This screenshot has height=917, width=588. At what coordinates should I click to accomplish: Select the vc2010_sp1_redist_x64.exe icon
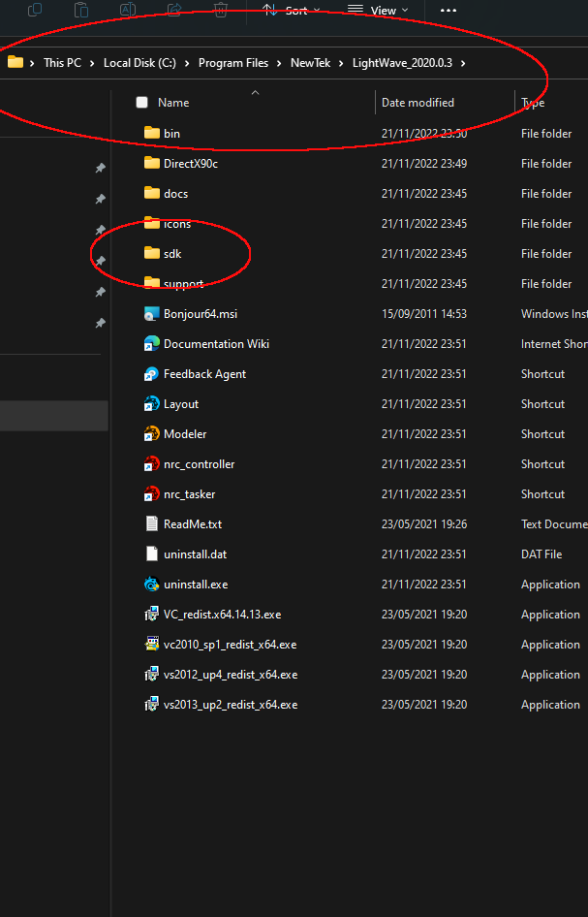coord(152,644)
